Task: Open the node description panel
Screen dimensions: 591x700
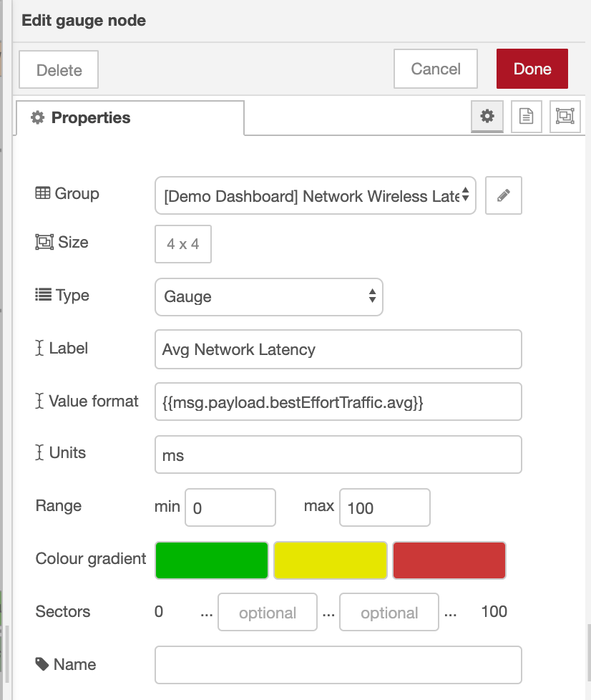Action: [x=526, y=116]
